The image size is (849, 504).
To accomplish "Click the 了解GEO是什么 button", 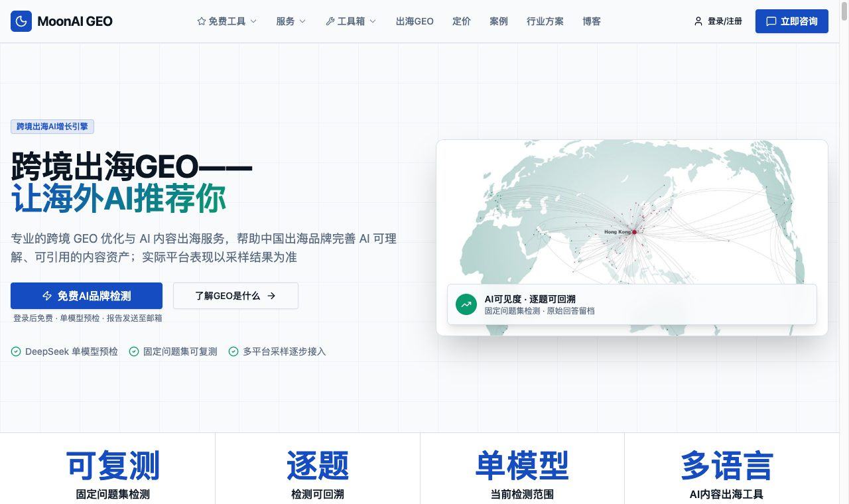I will (235, 296).
